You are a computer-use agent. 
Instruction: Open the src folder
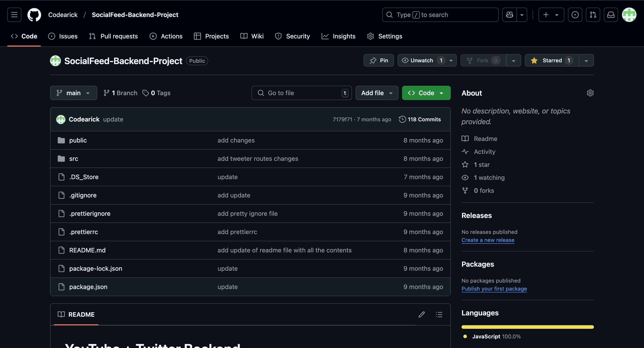[x=74, y=159]
